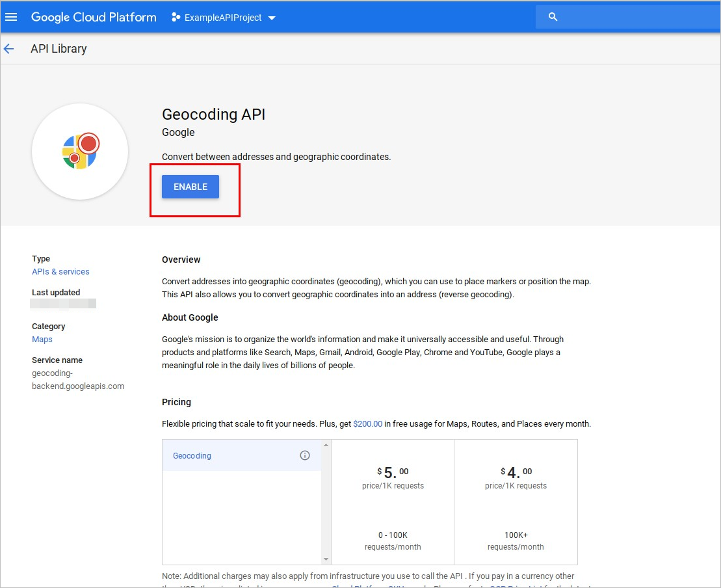Image resolution: width=721 pixels, height=588 pixels.
Task: Click the Google Cloud Platform logo text
Action: click(94, 18)
